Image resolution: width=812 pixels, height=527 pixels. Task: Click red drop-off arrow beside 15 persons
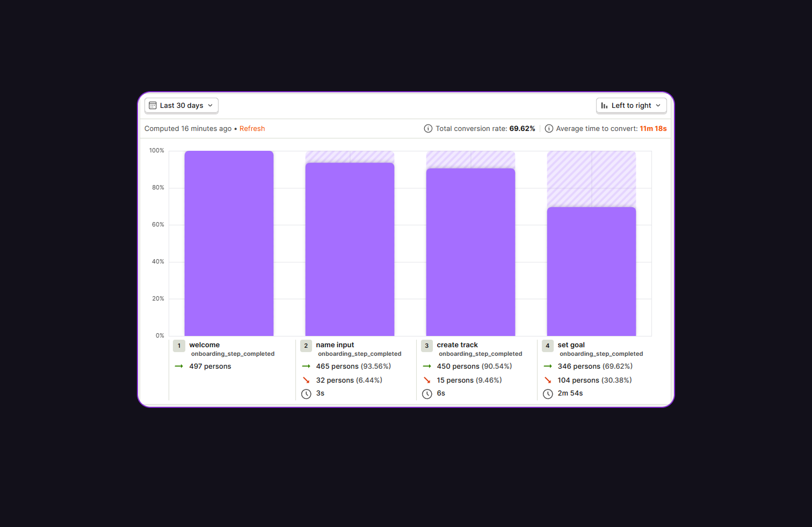coord(427,380)
